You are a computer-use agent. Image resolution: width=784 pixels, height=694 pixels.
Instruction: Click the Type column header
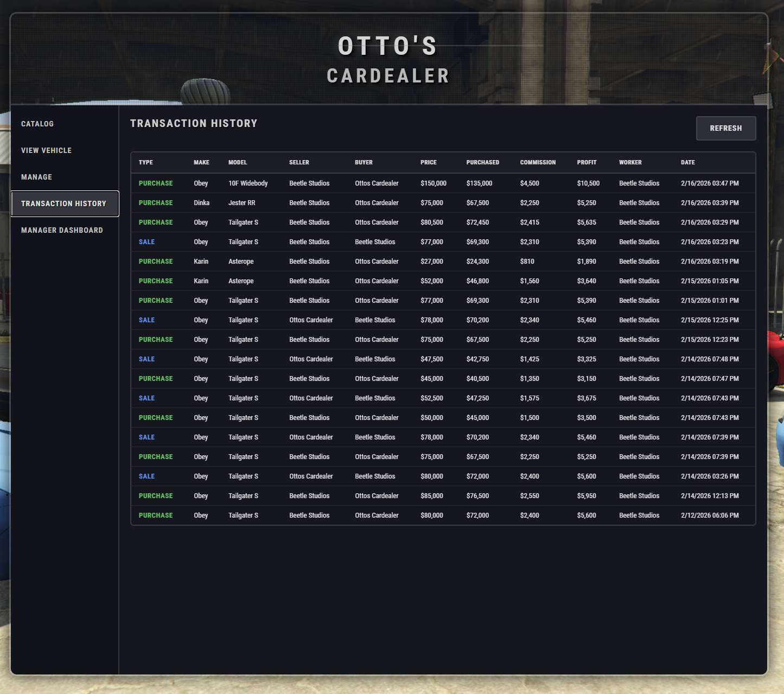pos(145,162)
